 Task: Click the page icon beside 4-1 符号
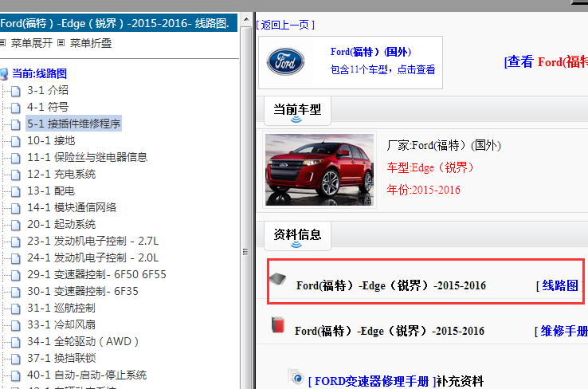click(15, 108)
